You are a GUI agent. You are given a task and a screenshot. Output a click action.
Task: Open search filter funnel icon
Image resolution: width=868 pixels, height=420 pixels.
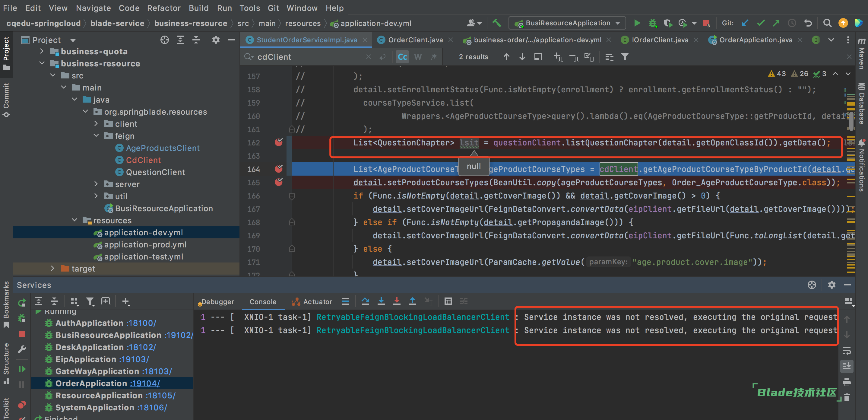click(x=625, y=57)
